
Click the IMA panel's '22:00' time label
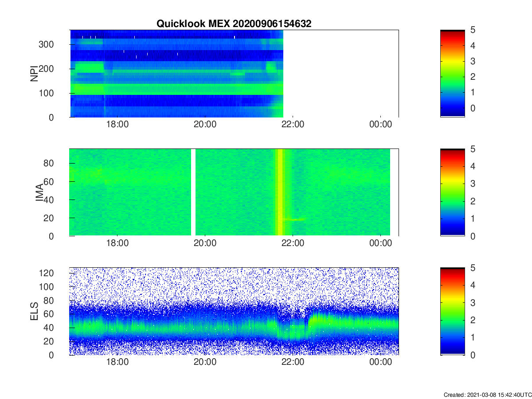pos(293,243)
